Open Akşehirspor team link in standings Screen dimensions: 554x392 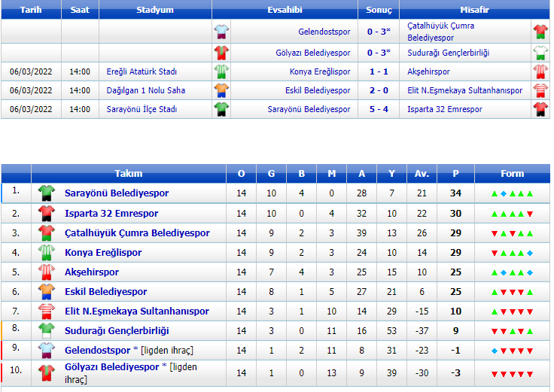click(x=92, y=272)
